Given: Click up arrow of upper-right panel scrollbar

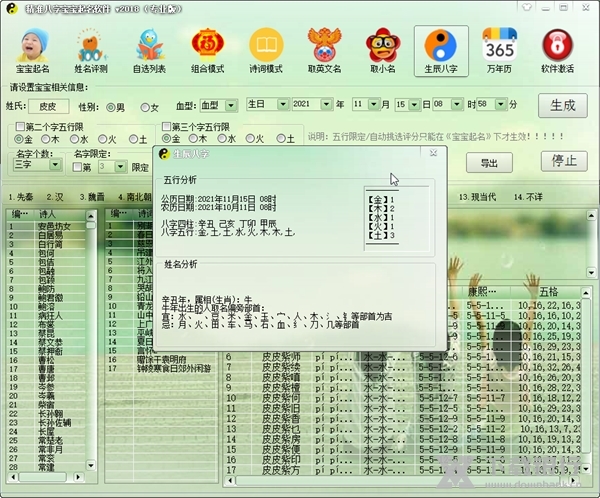Looking at the screenshot, I should click(x=591, y=216).
